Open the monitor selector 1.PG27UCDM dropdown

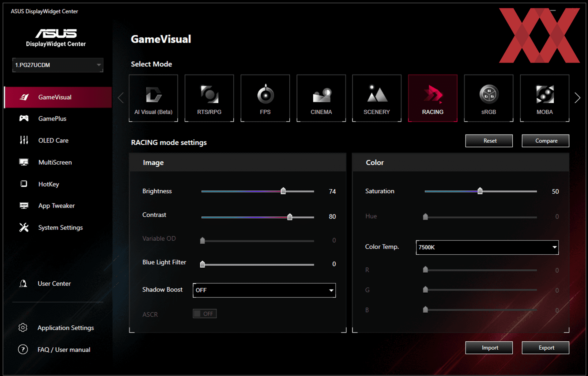click(58, 65)
